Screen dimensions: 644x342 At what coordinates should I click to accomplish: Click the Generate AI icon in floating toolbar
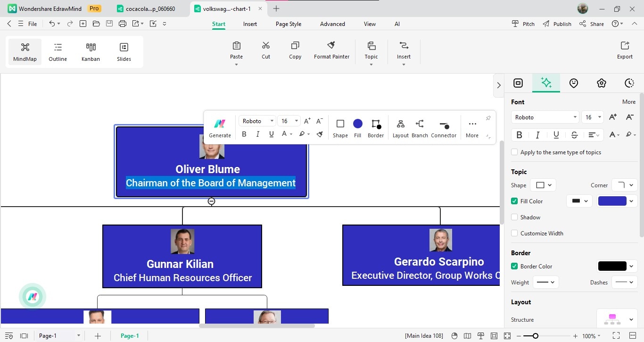click(x=220, y=124)
